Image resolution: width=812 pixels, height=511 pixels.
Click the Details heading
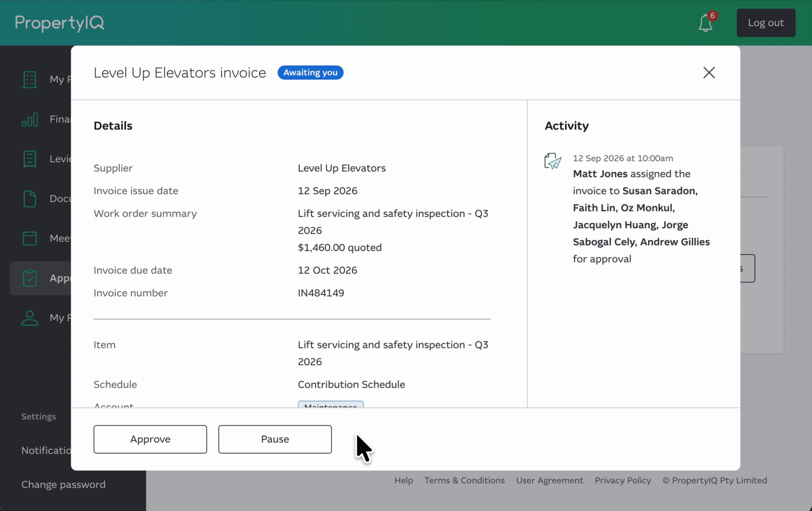[x=113, y=126]
